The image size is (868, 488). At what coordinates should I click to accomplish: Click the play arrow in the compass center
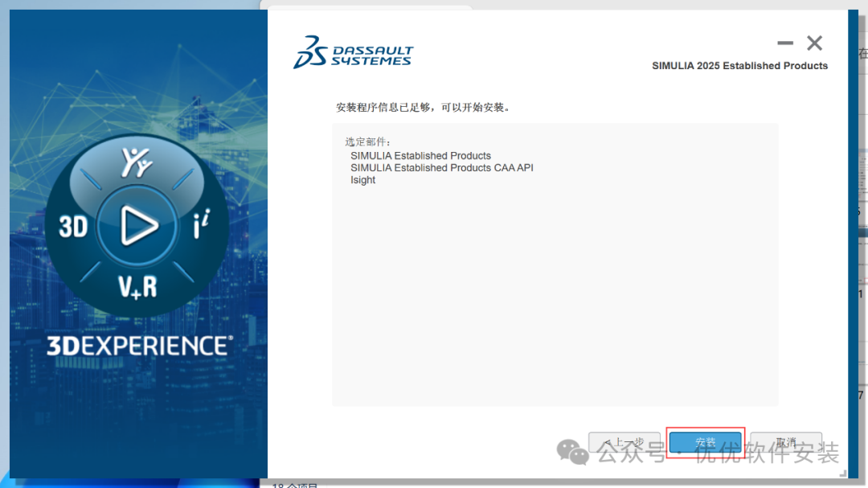(x=138, y=225)
